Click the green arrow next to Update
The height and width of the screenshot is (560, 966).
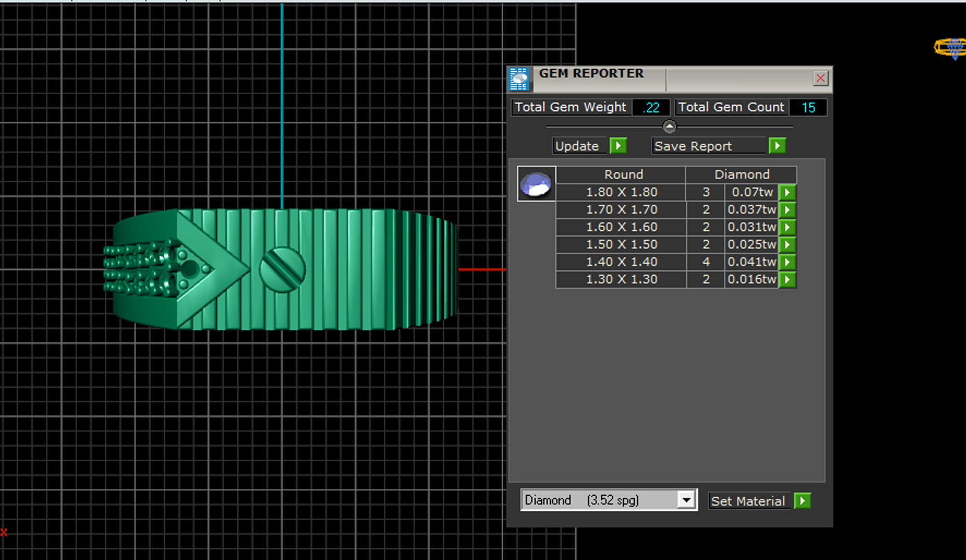coord(618,146)
